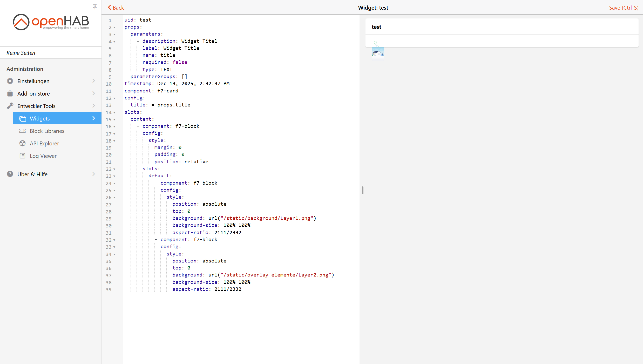The image size is (643, 364).
Task: Click the pin sidebar icon
Action: 95,7
